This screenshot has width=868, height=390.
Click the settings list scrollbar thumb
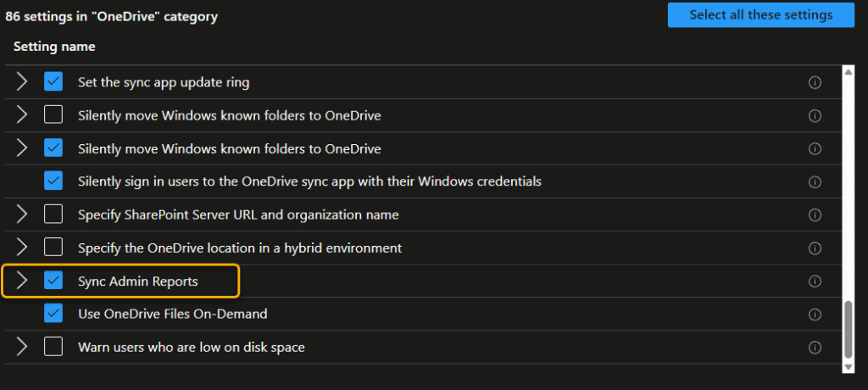click(848, 330)
